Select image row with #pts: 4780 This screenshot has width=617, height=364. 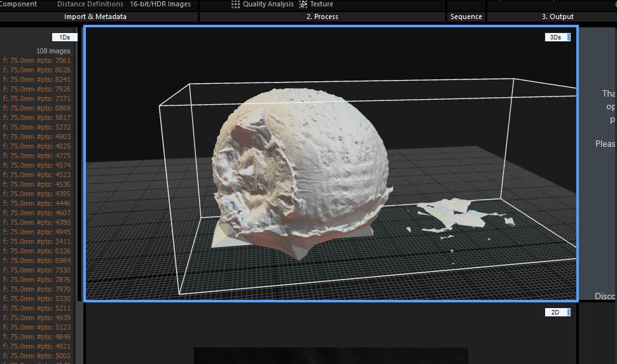37,222
